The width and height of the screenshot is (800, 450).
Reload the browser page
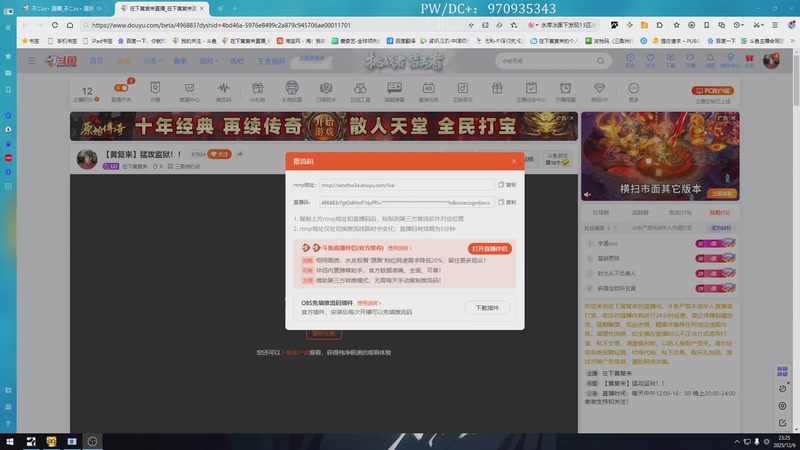tap(55, 25)
